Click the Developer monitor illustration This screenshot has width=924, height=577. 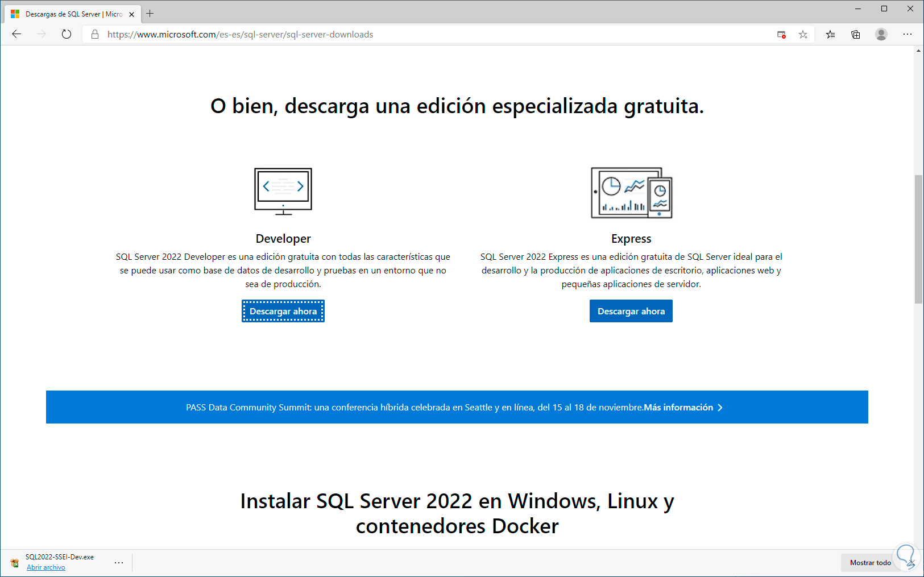(x=283, y=192)
